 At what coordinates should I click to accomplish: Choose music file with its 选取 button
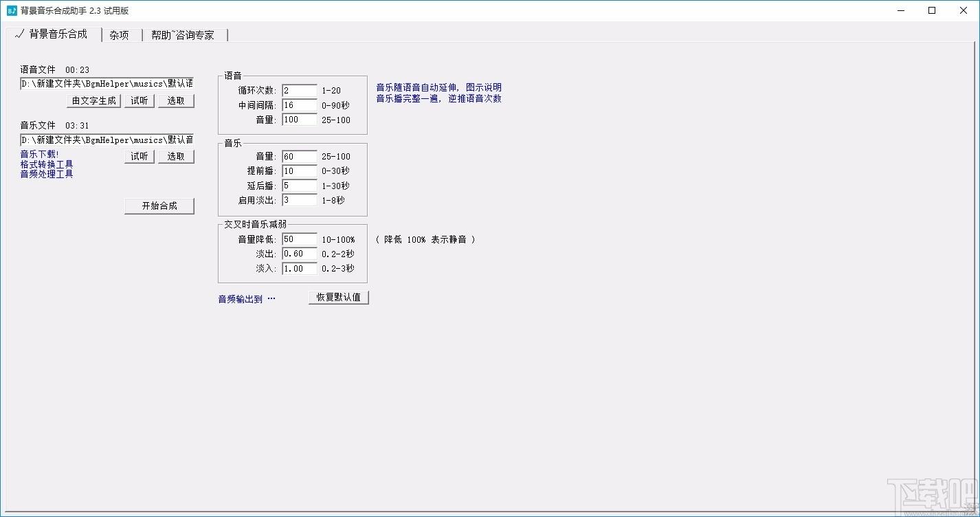tap(176, 156)
